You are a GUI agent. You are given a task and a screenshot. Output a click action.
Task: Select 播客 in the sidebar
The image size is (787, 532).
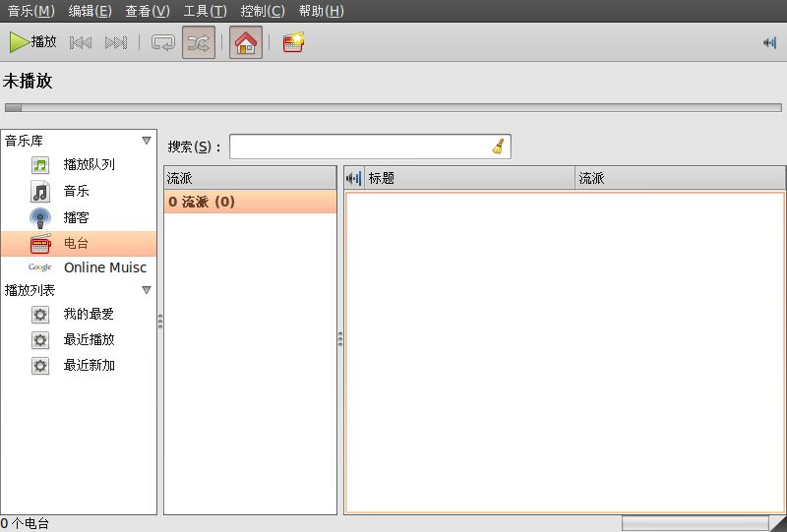pyautogui.click(x=79, y=218)
